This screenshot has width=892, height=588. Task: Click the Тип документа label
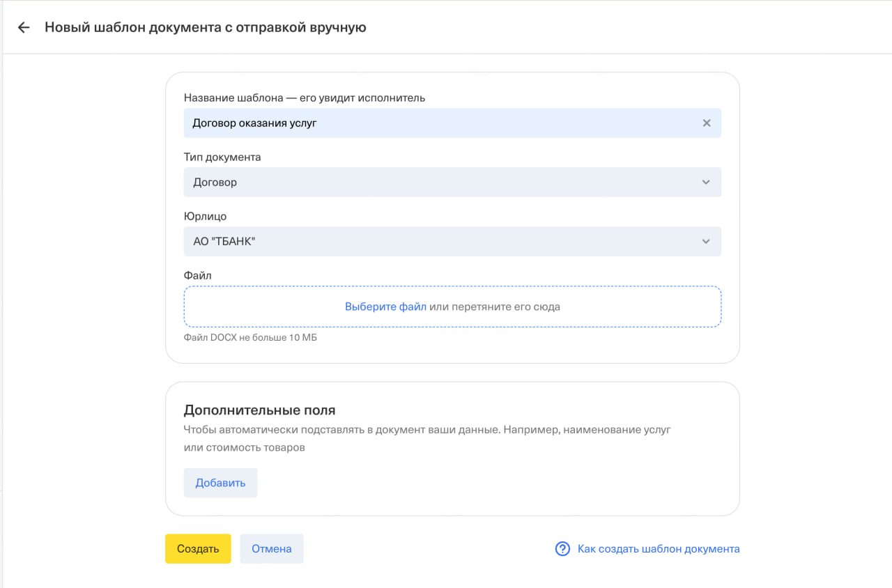tap(222, 157)
